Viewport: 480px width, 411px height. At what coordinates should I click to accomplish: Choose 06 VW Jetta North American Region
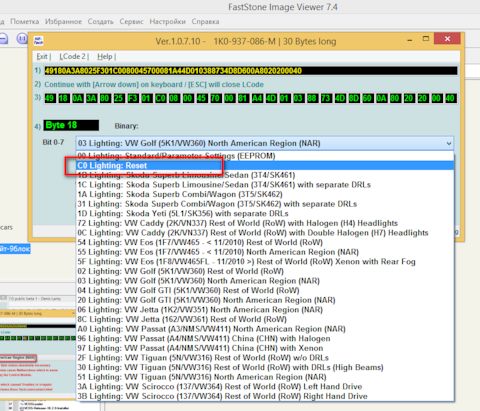[x=265, y=310]
